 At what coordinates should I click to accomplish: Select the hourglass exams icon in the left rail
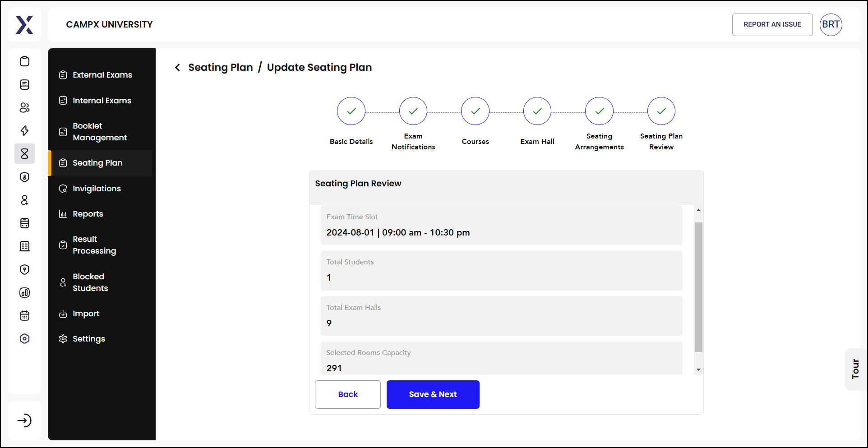25,154
